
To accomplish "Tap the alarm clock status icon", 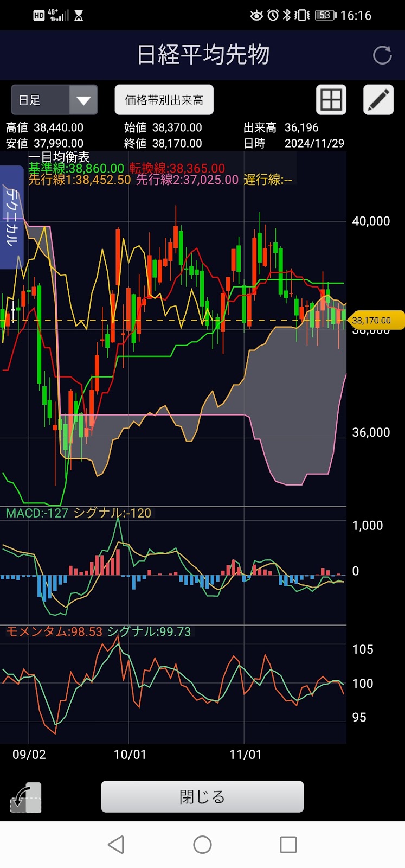I will (273, 15).
